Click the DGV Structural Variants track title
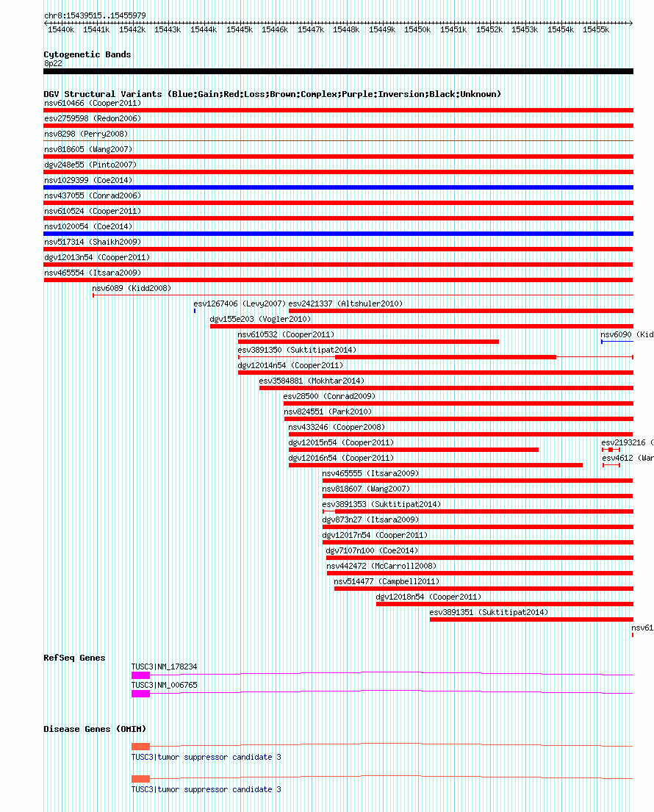This screenshot has width=654, height=812. [273, 94]
